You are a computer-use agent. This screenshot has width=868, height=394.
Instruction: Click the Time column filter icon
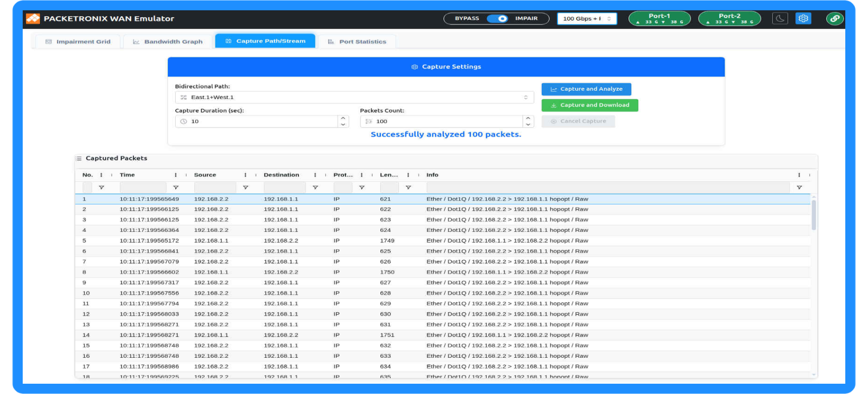pos(176,188)
